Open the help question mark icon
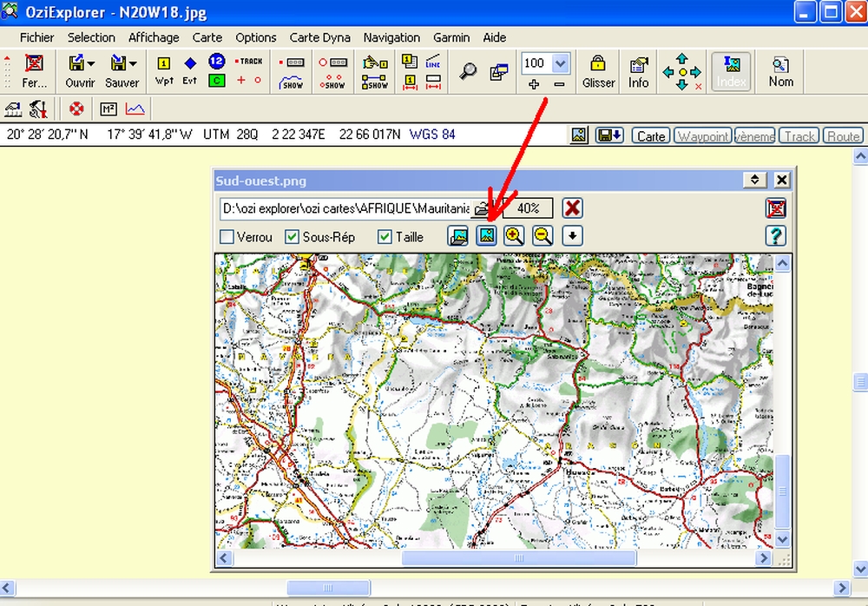Screen dimensions: 868x606 [x=775, y=235]
